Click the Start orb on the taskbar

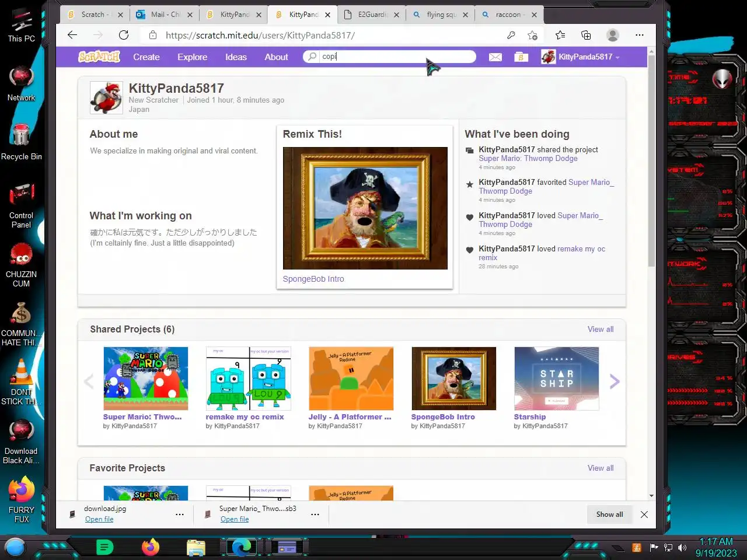click(15, 547)
